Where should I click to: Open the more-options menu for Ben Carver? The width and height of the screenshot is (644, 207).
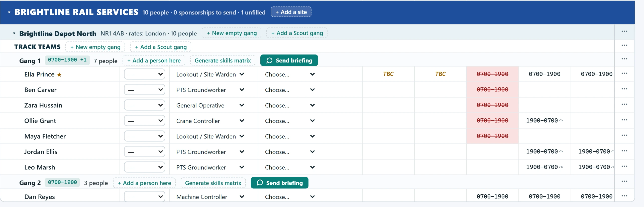[624, 89]
